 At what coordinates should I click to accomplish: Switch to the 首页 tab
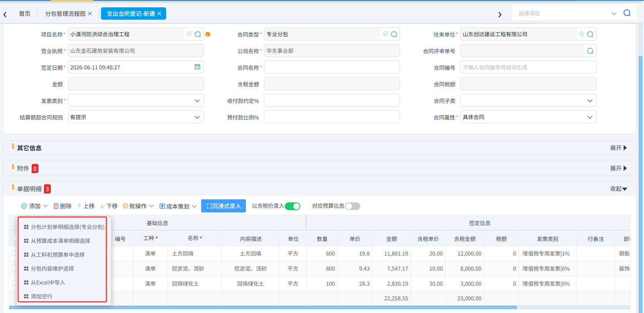click(25, 13)
